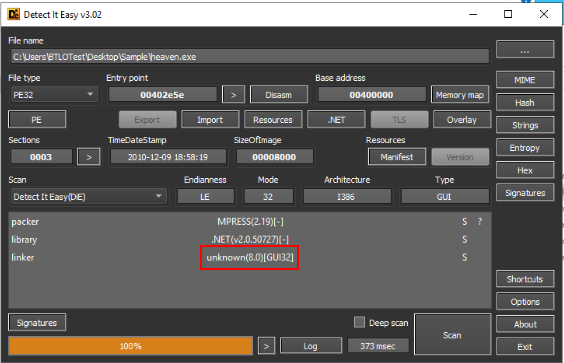This screenshot has height=363, width=564.
Task: Click the S marker on the library row
Action: point(465,239)
